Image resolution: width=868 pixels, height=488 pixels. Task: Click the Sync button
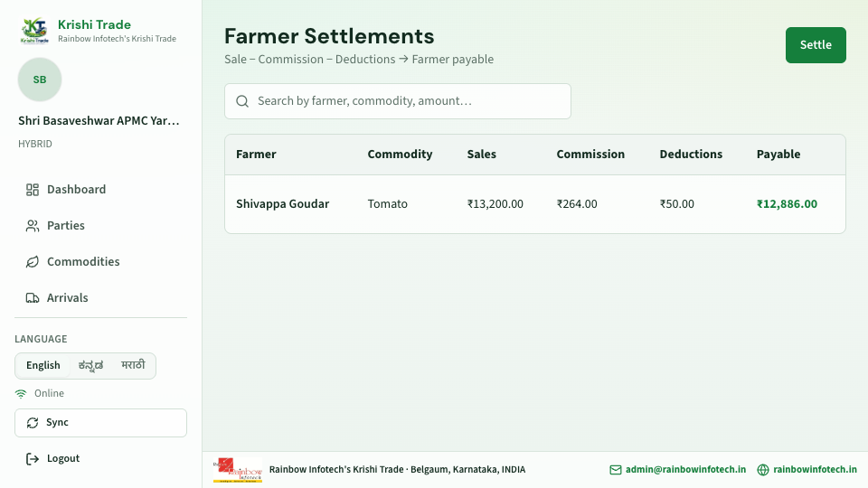coord(100,423)
